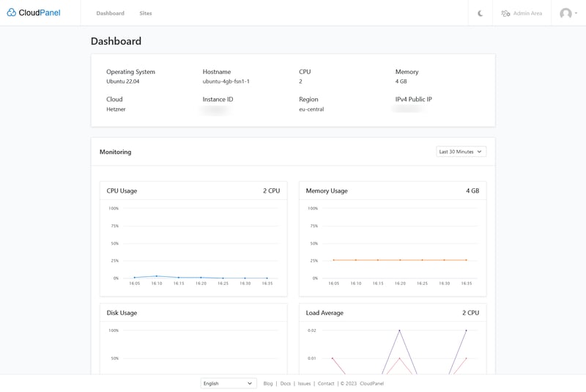This screenshot has height=392, width=586.
Task: Go to the Dashboard nav tab
Action: click(110, 13)
